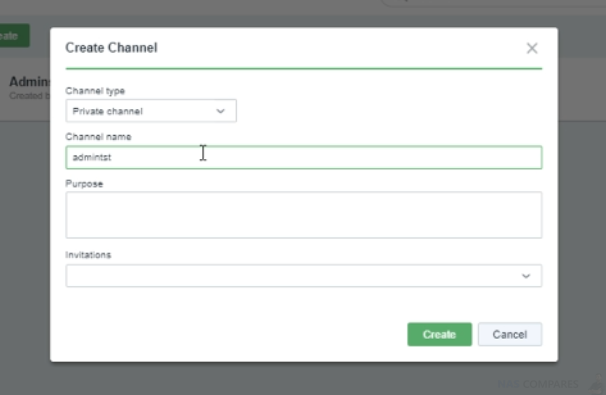Open the Private channel type dropdown
Image resolution: width=606 pixels, height=395 pixels.
151,111
